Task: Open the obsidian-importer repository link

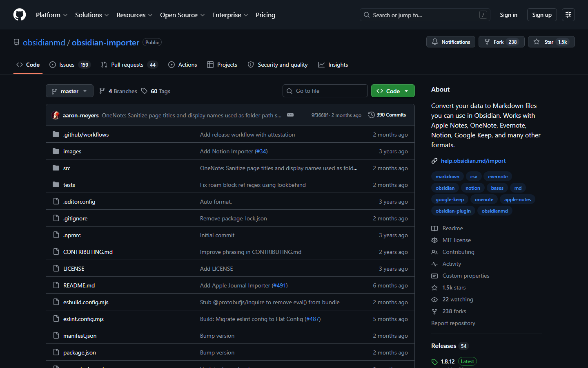Action: click(x=105, y=43)
